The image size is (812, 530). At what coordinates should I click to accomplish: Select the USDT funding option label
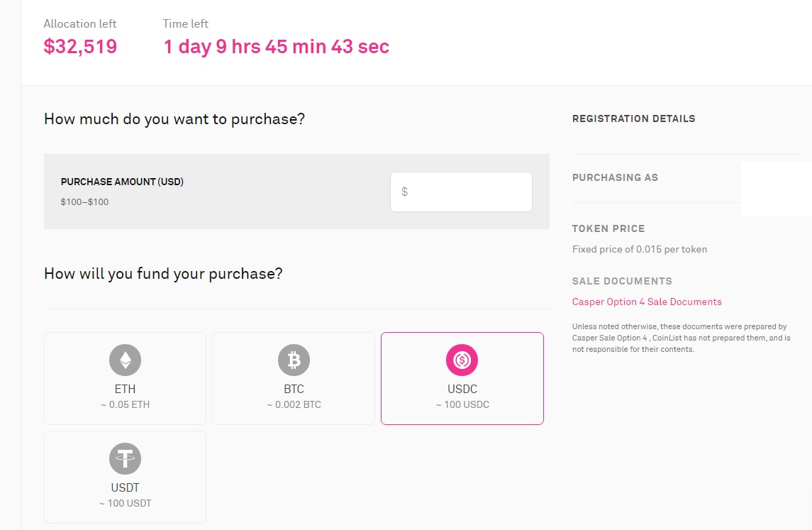[125, 487]
